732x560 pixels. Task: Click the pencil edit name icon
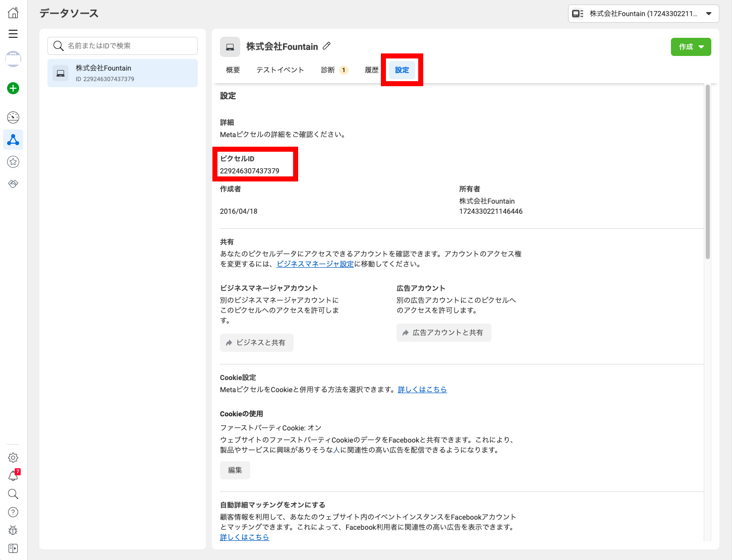click(327, 46)
